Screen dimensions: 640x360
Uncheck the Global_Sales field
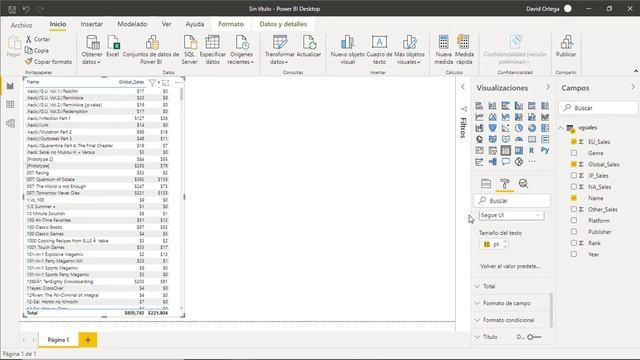[574, 164]
